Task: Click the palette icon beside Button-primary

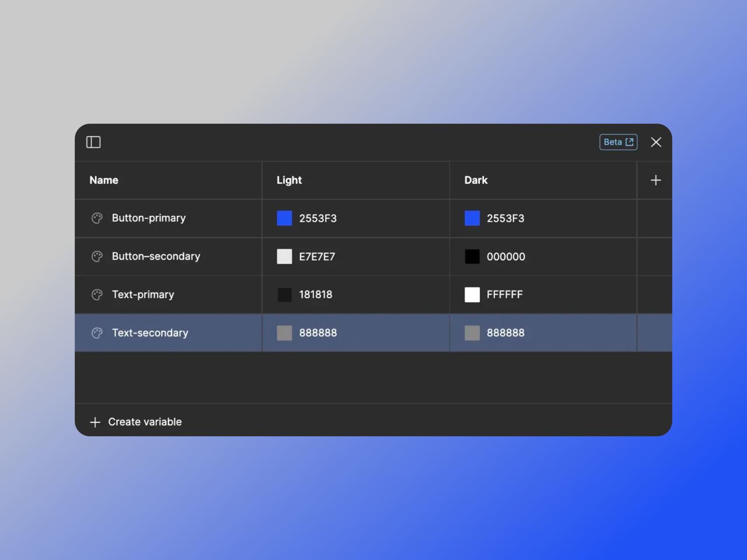Action: click(x=97, y=218)
